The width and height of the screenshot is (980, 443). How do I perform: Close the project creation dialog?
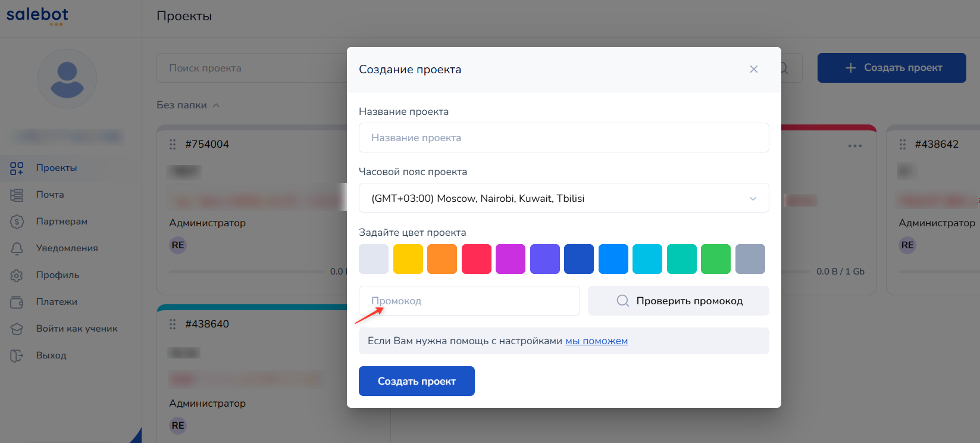pos(753,69)
